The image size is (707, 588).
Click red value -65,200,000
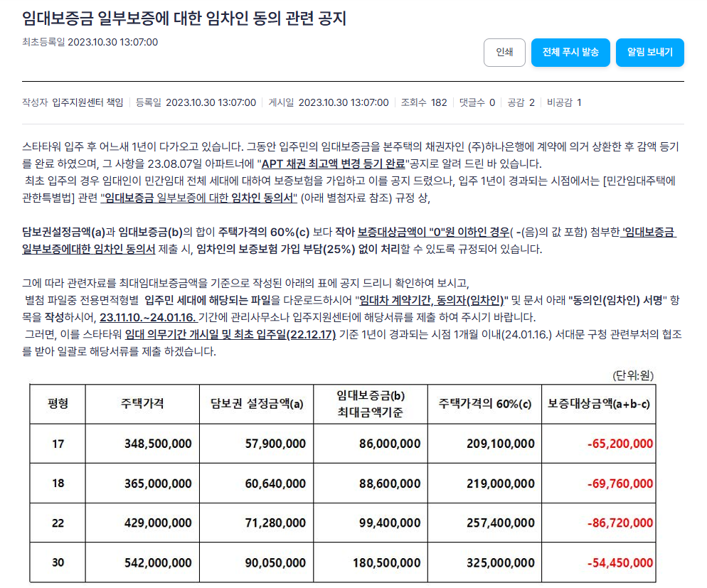(x=620, y=444)
